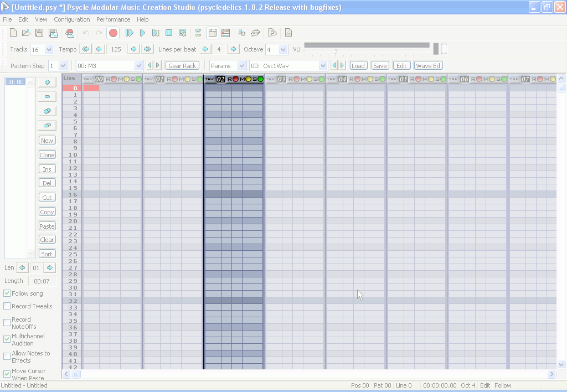The image size is (567, 392).
Task: Click the Psycle logo toolbar icon
Action: coord(272,33)
